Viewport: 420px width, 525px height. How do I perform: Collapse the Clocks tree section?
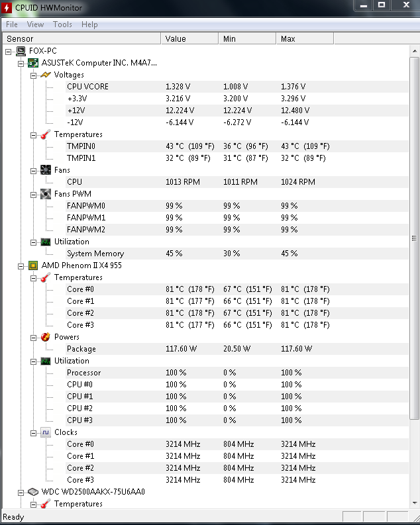pyautogui.click(x=33, y=432)
